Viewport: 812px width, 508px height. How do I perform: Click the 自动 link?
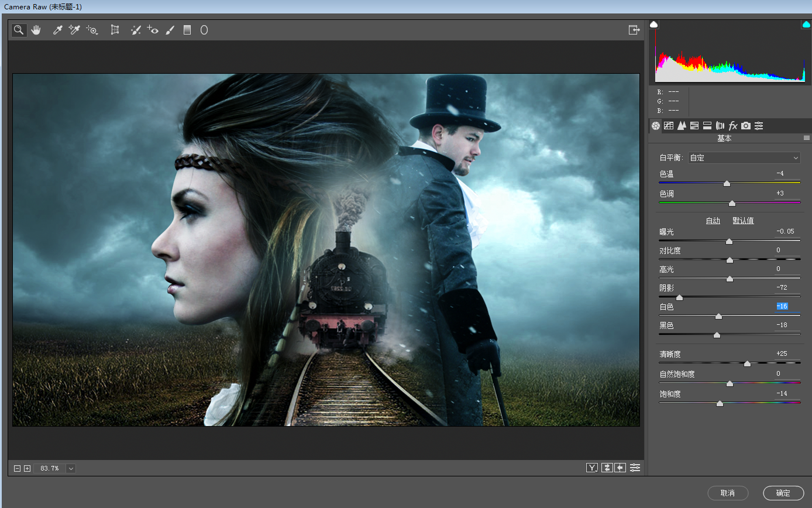click(713, 221)
